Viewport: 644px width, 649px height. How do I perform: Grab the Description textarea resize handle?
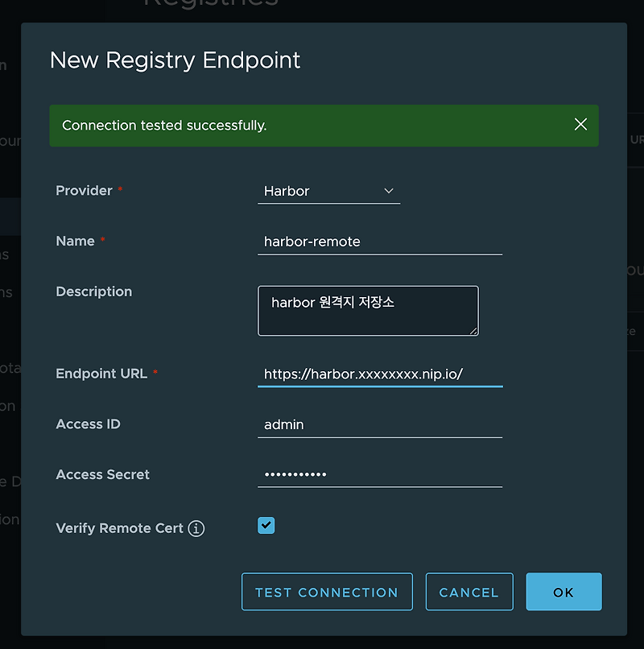(x=473, y=330)
